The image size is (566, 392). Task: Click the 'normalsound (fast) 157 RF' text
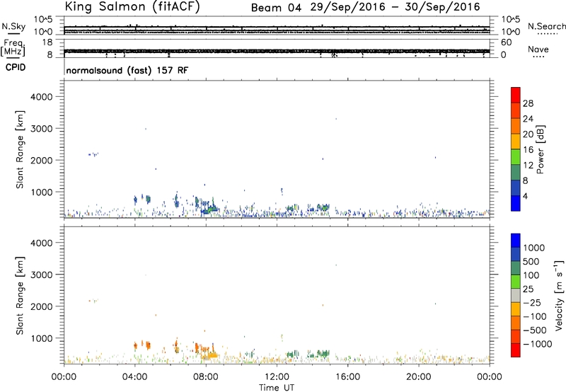[x=127, y=70]
